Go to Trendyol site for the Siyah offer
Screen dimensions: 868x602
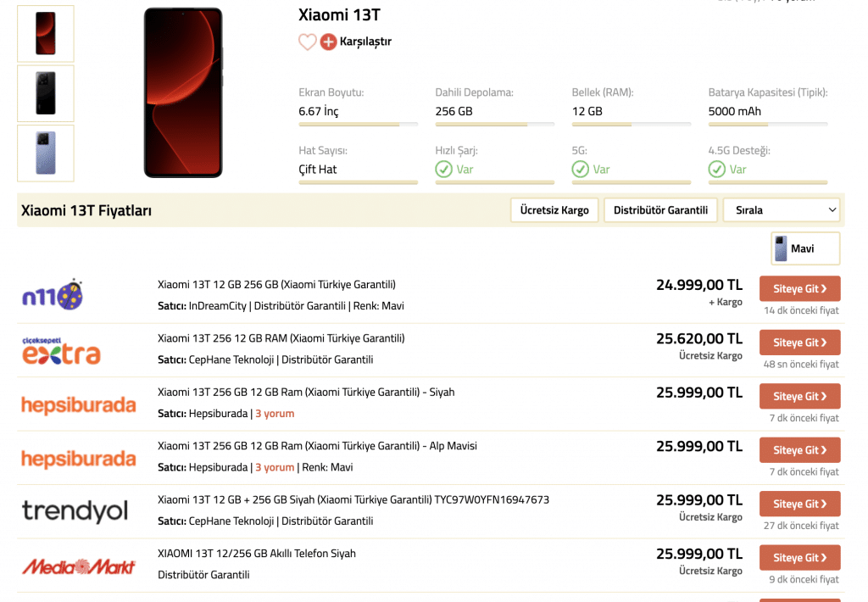(x=800, y=504)
